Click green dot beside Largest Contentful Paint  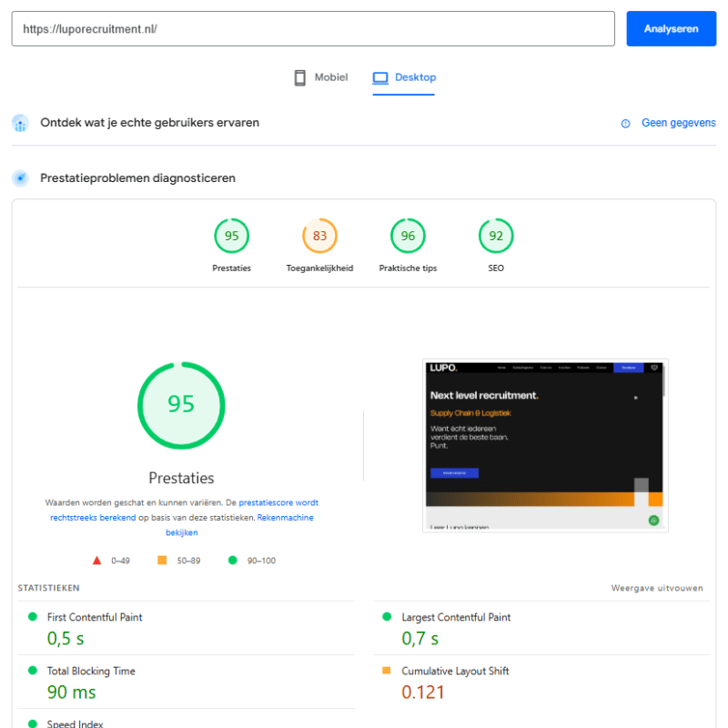(387, 617)
